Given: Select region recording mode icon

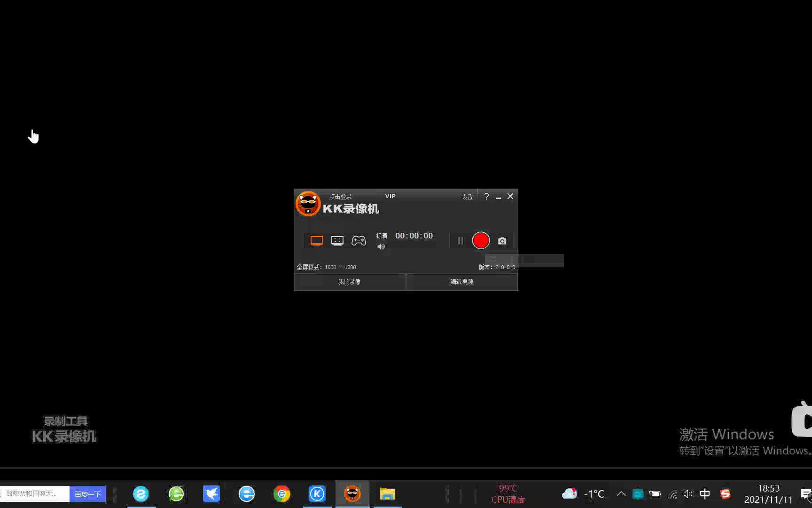Looking at the screenshot, I should coord(337,241).
